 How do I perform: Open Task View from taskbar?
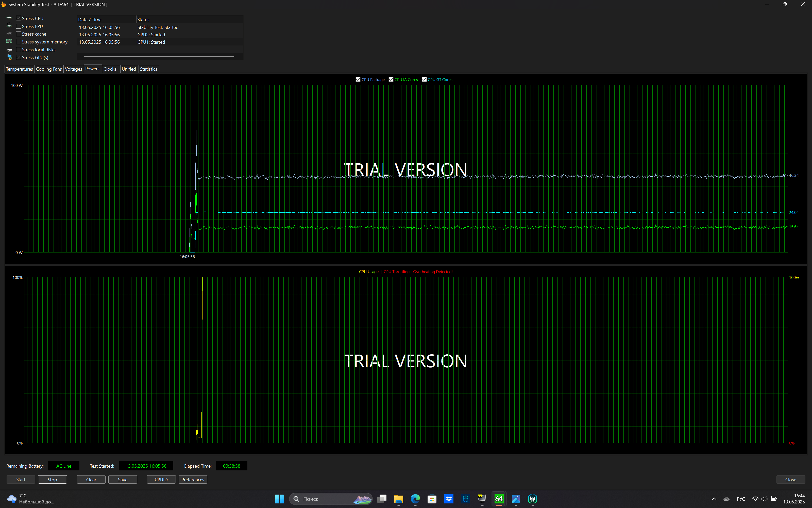pyautogui.click(x=382, y=499)
